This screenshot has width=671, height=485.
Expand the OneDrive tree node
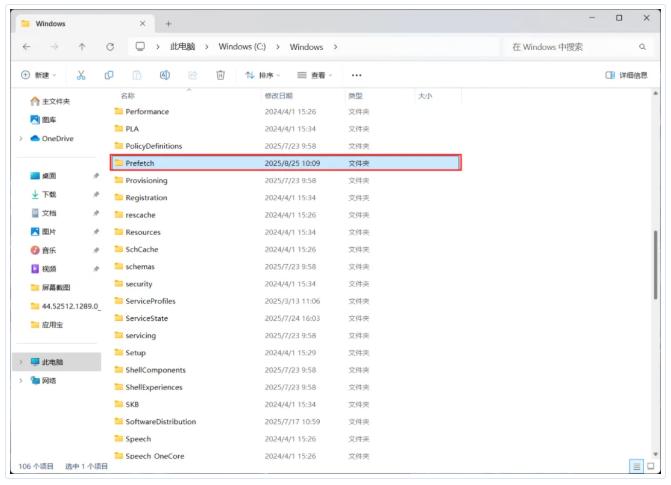(x=21, y=138)
